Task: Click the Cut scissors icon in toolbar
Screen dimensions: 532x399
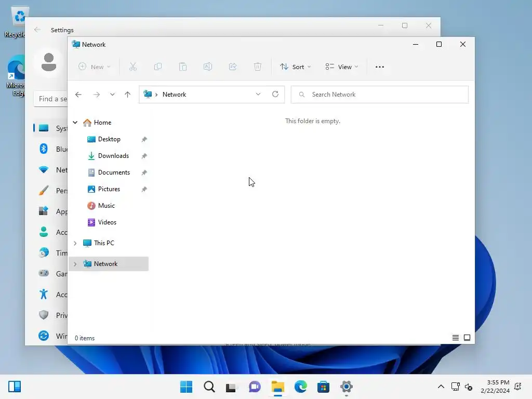Action: pos(132,67)
